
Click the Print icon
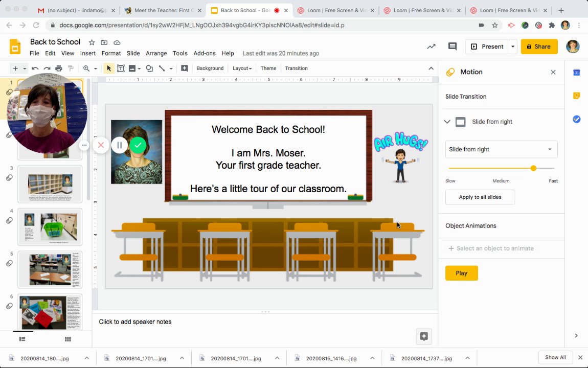pyautogui.click(x=58, y=68)
